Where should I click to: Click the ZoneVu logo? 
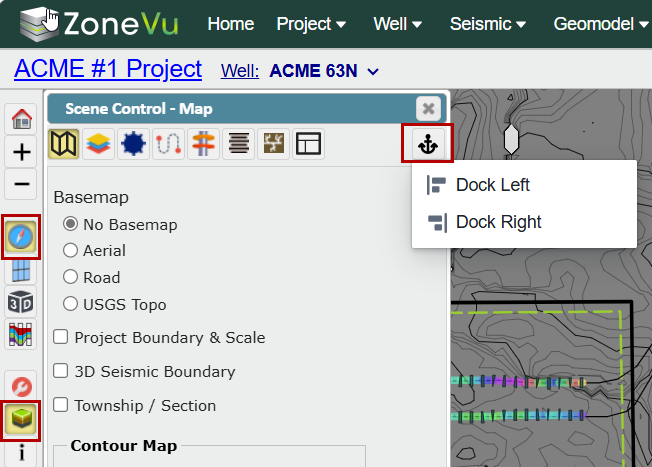tap(99, 24)
